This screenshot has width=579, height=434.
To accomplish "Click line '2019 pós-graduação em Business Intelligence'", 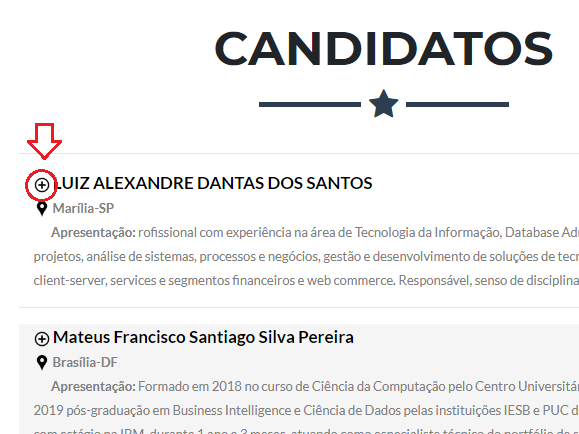I will coord(306,410).
